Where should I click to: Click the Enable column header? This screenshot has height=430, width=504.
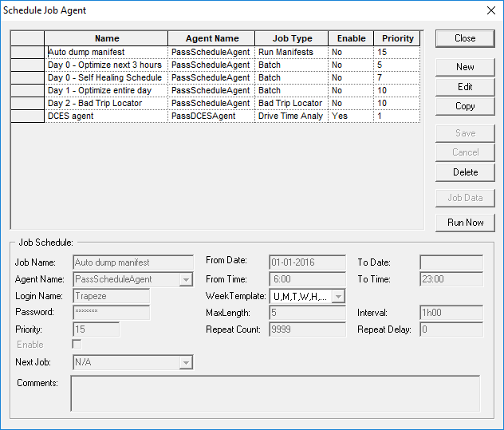(351, 38)
